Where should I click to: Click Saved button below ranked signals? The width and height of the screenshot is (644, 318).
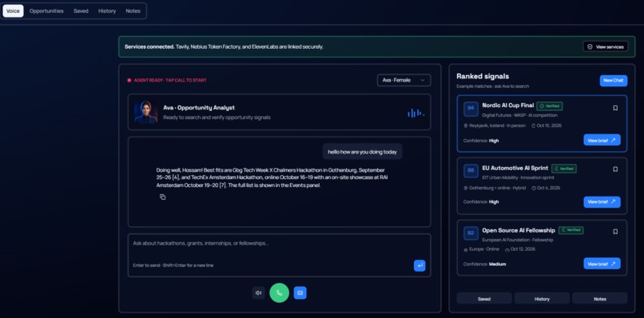(484, 299)
